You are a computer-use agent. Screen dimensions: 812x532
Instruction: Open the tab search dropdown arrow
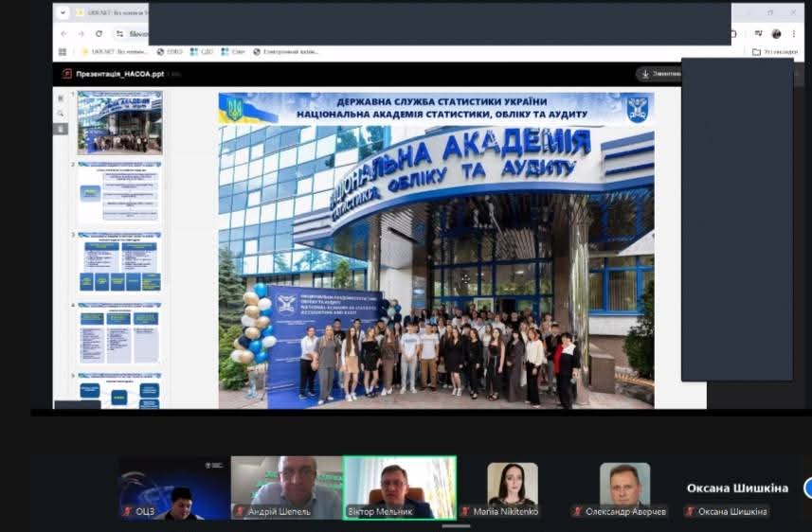(62, 12)
